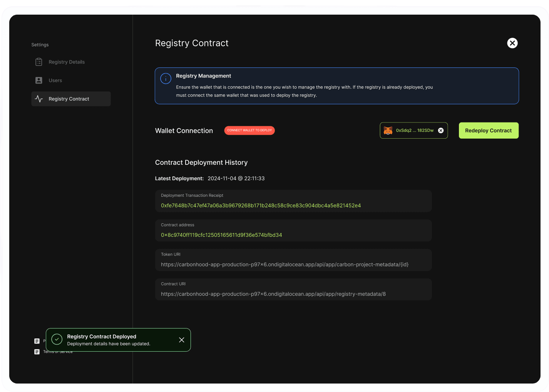The height and width of the screenshot is (392, 549).
Task: Click the Contract URI field value
Action: [273, 294]
